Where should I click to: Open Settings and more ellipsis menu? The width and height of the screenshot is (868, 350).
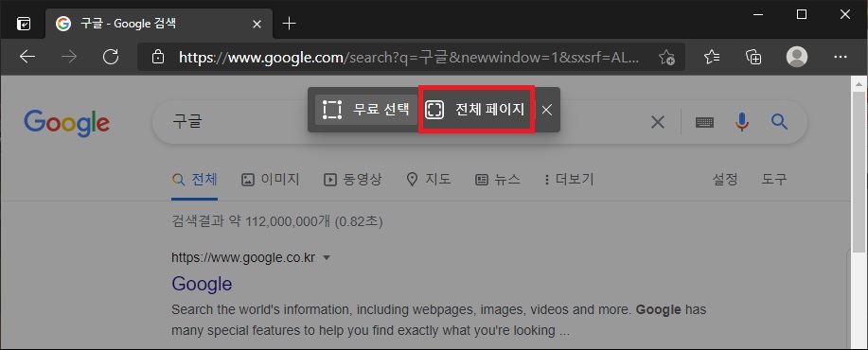click(841, 57)
